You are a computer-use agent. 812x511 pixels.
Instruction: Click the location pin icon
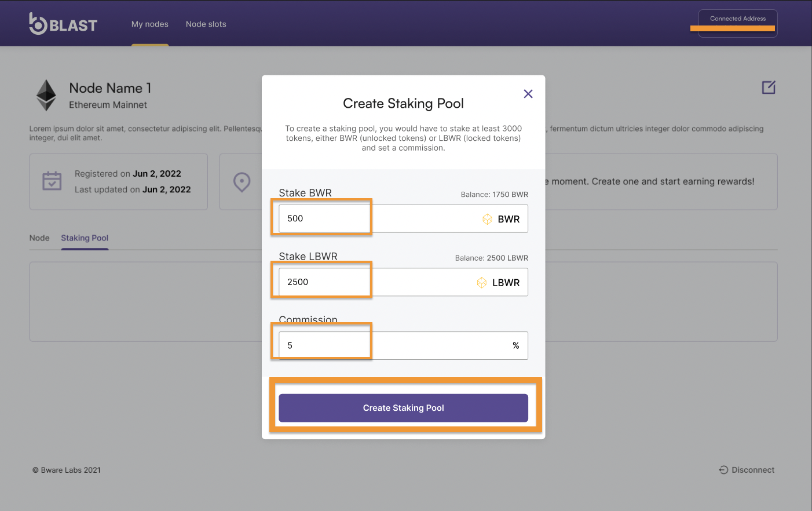click(242, 182)
